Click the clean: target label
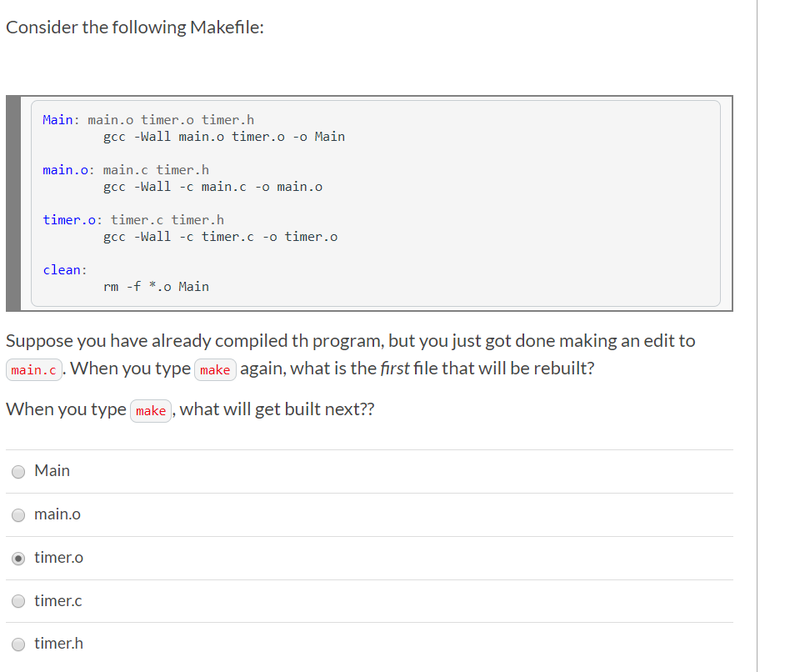 (62, 269)
